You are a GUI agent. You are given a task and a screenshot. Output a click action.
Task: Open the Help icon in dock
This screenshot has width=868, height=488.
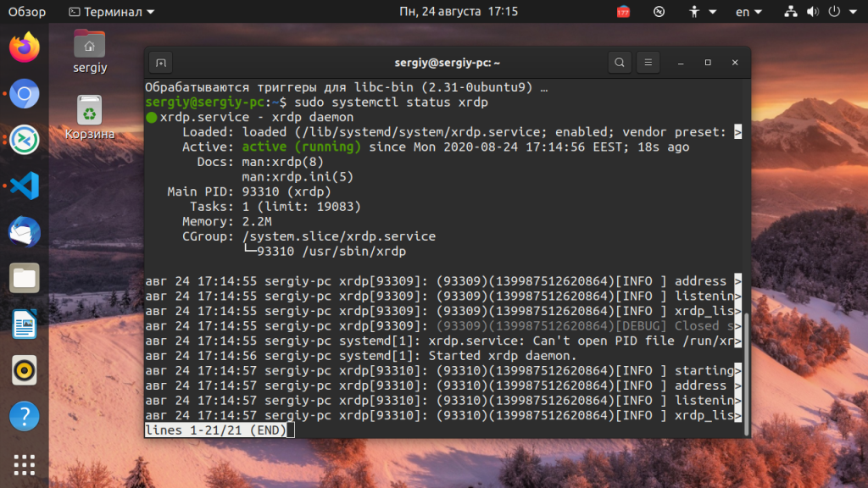tap(25, 415)
